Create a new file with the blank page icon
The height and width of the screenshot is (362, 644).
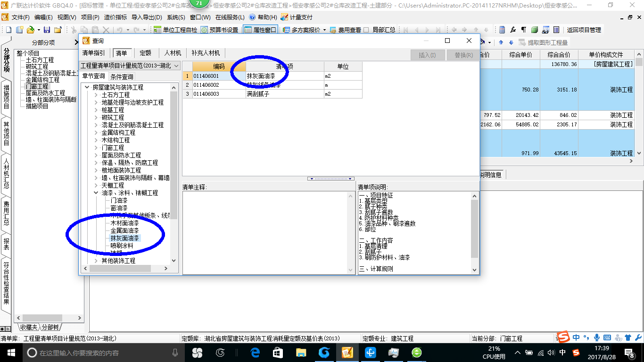tap(8, 30)
